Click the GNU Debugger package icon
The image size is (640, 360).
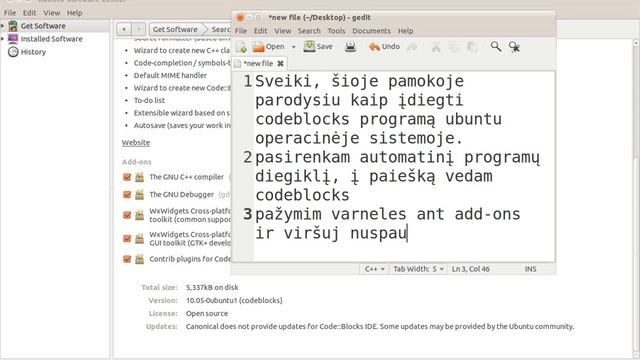pos(140,195)
